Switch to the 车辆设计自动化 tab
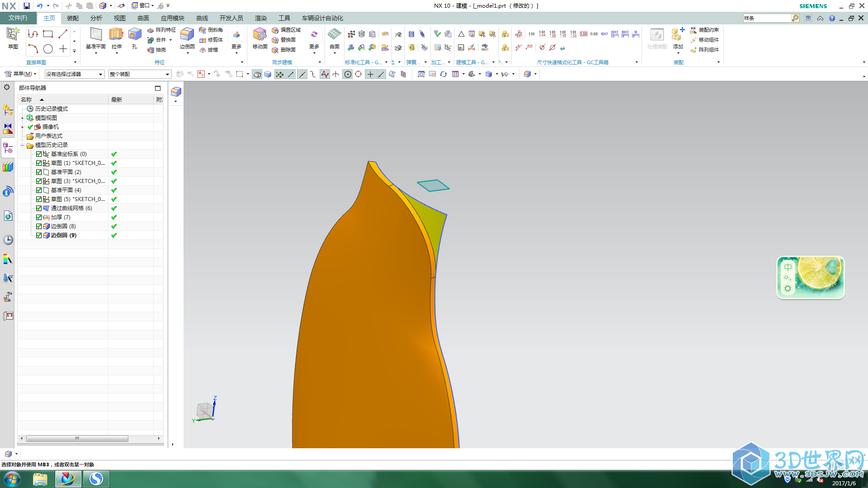The height and width of the screenshot is (488, 868). click(x=322, y=18)
